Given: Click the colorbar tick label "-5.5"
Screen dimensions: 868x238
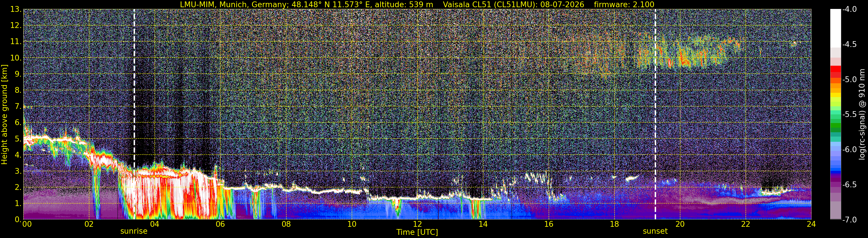Looking at the screenshot, I should [850, 115].
